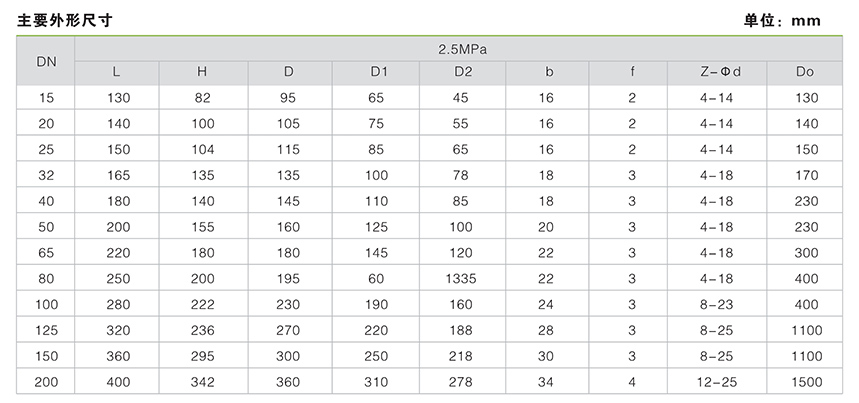Click DN 65 row label
Screen dimensions: 859x403
click(x=46, y=253)
